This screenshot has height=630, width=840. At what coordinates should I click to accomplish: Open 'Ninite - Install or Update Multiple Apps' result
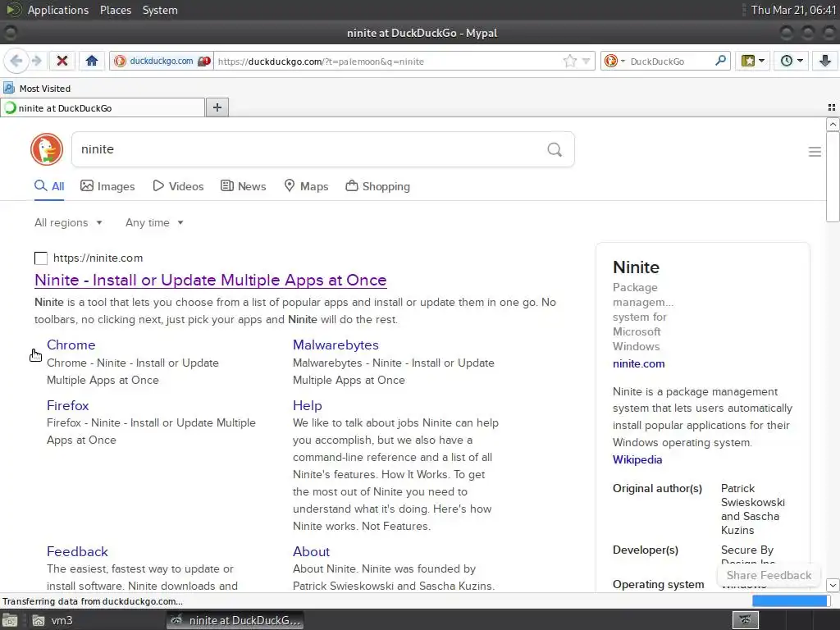pyautogui.click(x=211, y=281)
